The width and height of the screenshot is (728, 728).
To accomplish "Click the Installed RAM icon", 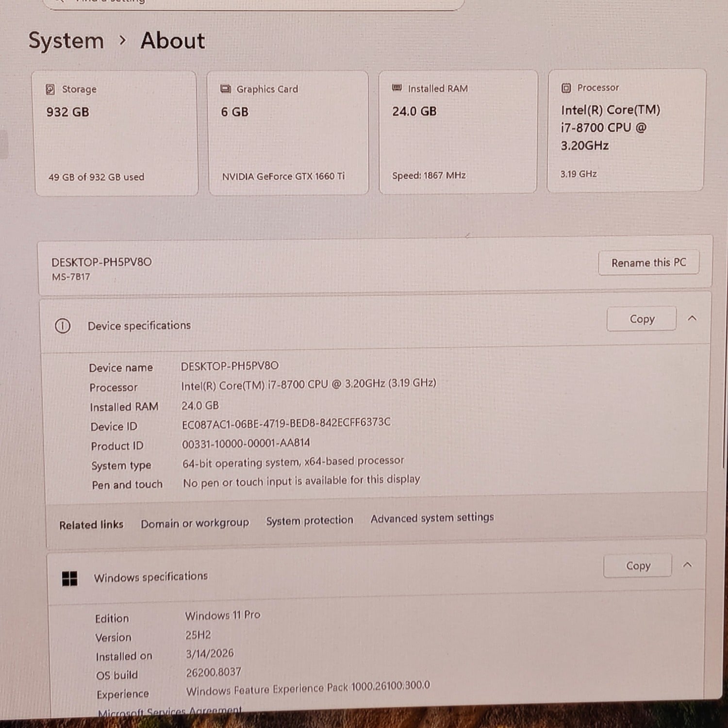I will tap(397, 88).
